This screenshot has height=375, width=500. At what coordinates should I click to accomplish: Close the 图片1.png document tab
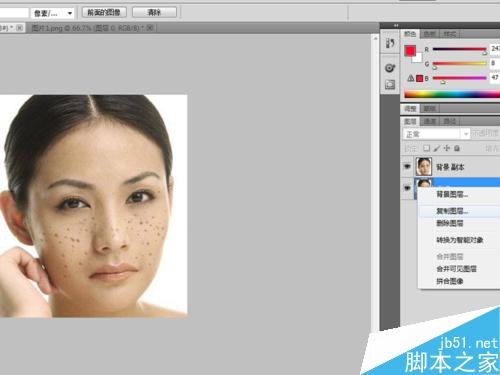point(150,28)
